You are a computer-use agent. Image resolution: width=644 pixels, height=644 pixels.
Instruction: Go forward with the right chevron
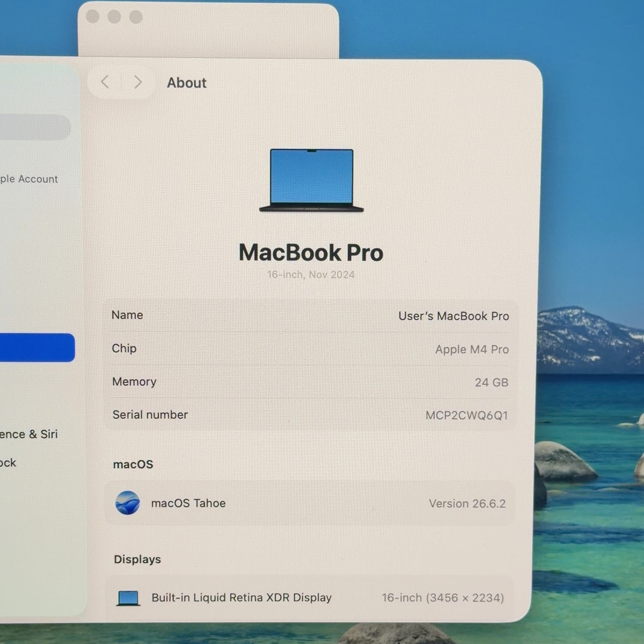pyautogui.click(x=138, y=82)
